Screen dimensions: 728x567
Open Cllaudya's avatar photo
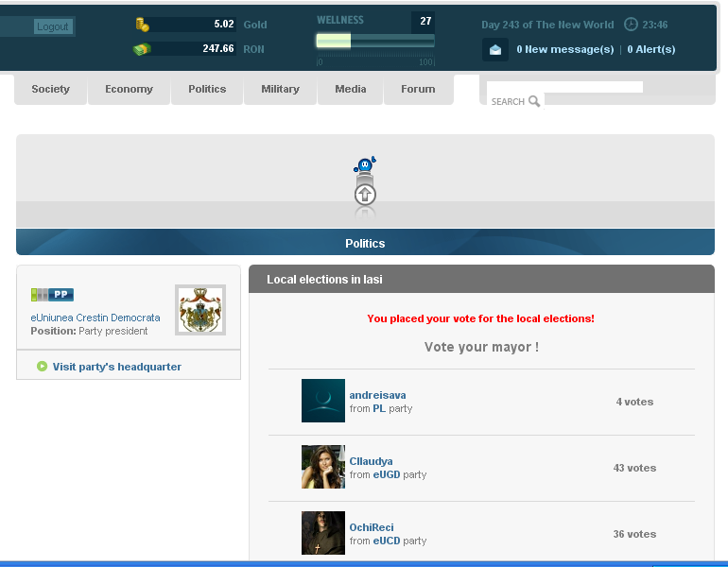click(323, 467)
